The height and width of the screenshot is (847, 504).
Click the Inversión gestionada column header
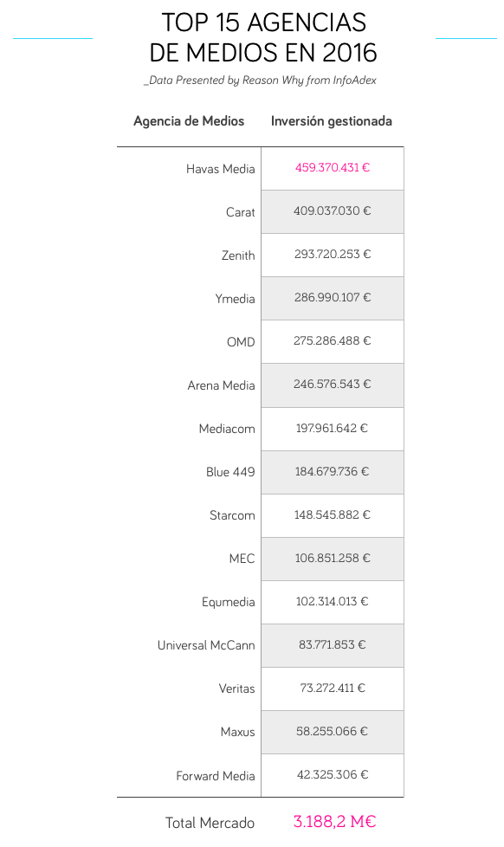point(331,121)
